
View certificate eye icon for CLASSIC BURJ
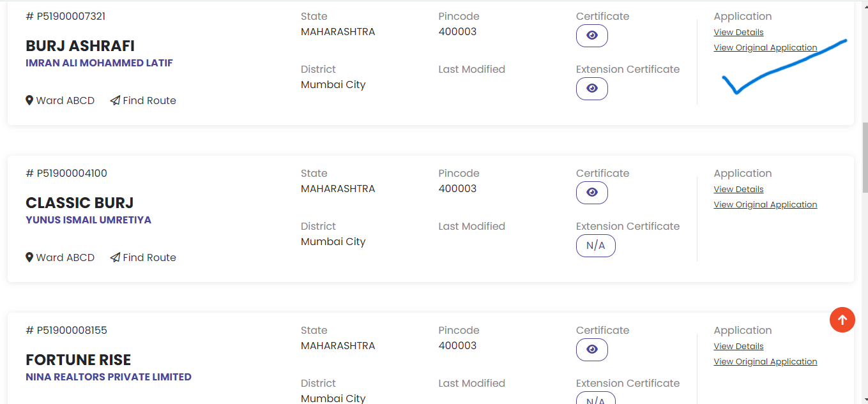coord(592,193)
